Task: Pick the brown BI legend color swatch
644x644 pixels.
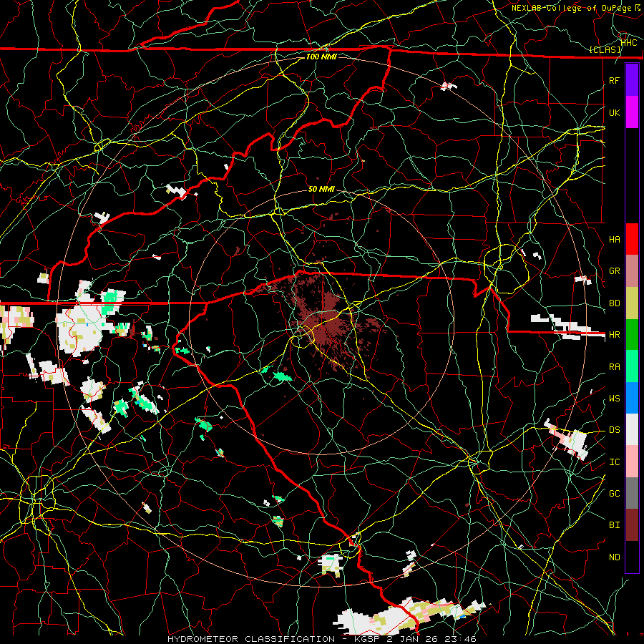Action: [632, 525]
